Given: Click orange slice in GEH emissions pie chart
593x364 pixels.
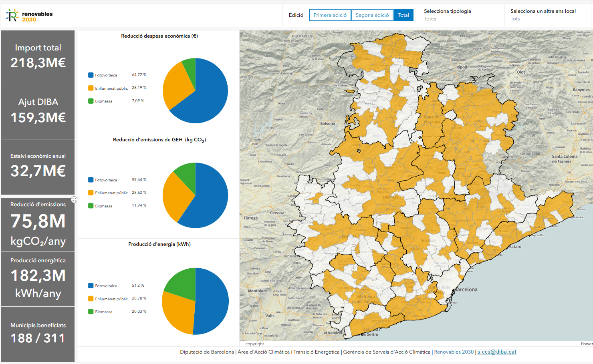Looking at the screenshot, I should (x=176, y=196).
